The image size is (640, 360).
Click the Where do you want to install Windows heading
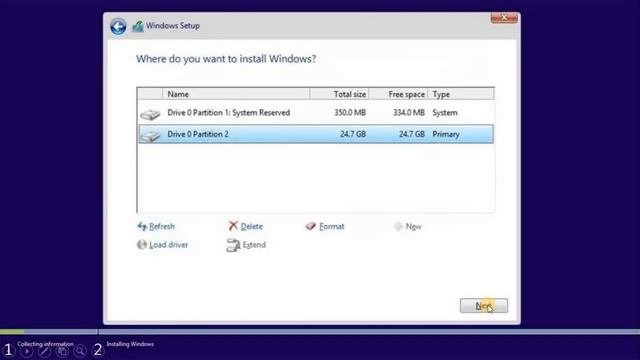coord(226,59)
